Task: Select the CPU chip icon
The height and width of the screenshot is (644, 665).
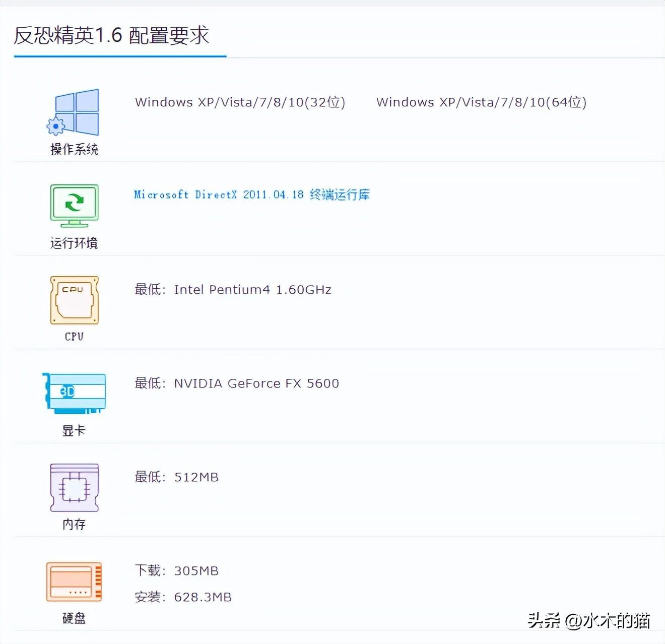Action: click(74, 300)
